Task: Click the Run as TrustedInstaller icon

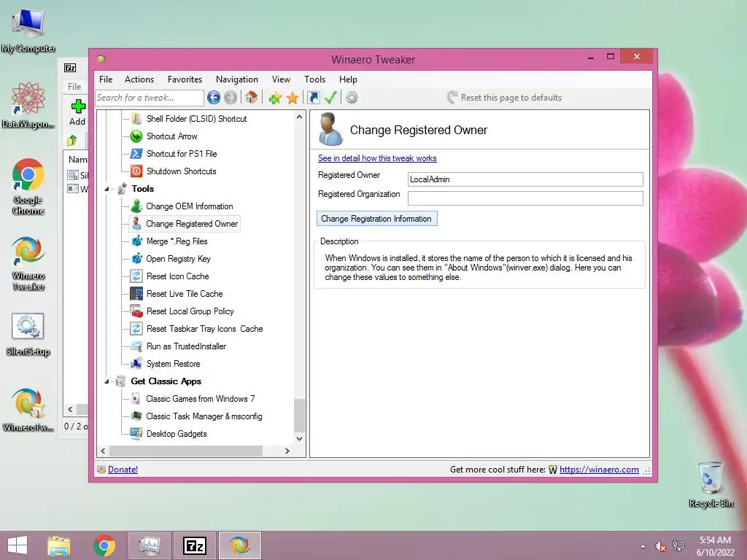Action: click(x=136, y=346)
